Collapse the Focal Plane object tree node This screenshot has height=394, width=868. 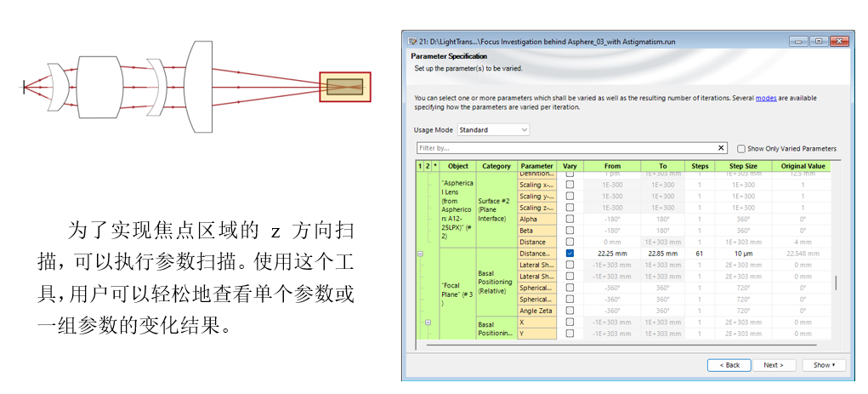[420, 254]
